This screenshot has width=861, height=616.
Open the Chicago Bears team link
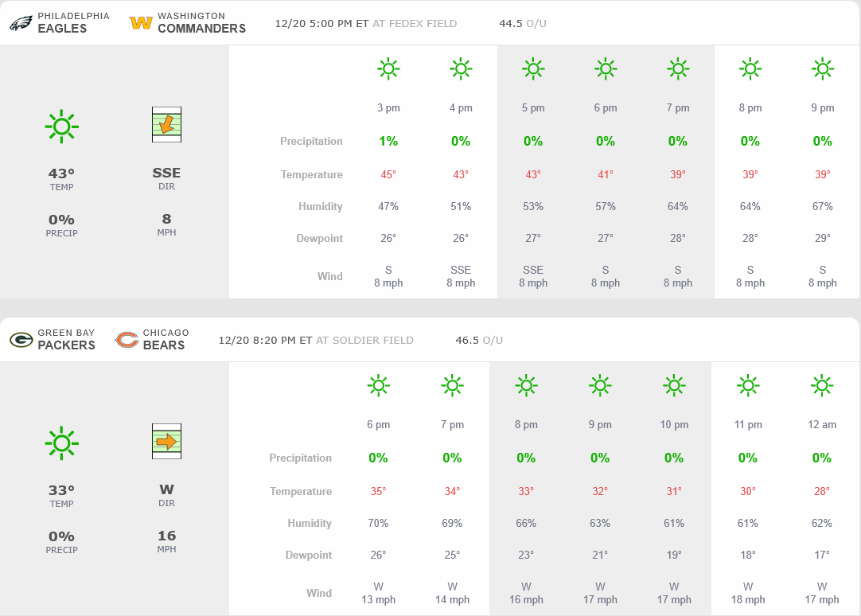tap(166, 339)
